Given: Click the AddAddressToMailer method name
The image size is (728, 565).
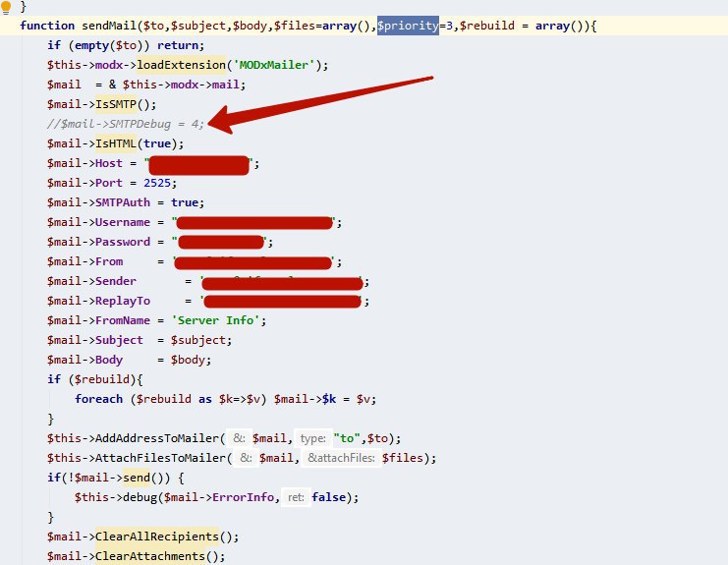Looking at the screenshot, I should click(x=157, y=438).
